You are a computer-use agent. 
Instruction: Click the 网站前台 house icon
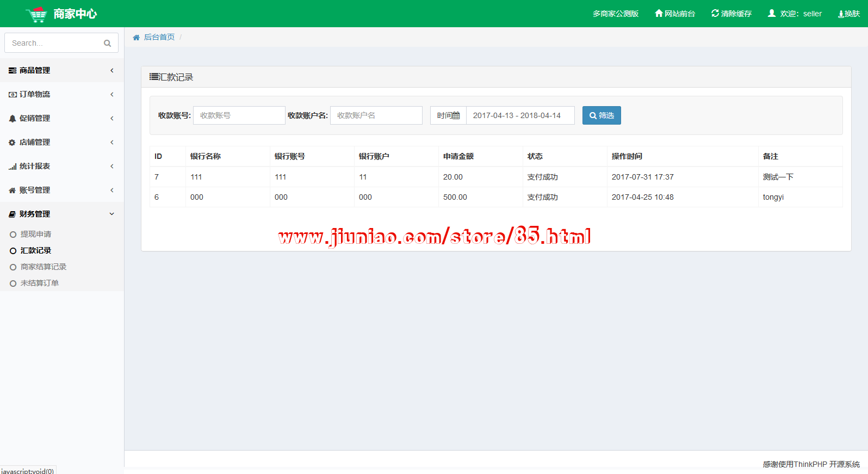tap(659, 13)
